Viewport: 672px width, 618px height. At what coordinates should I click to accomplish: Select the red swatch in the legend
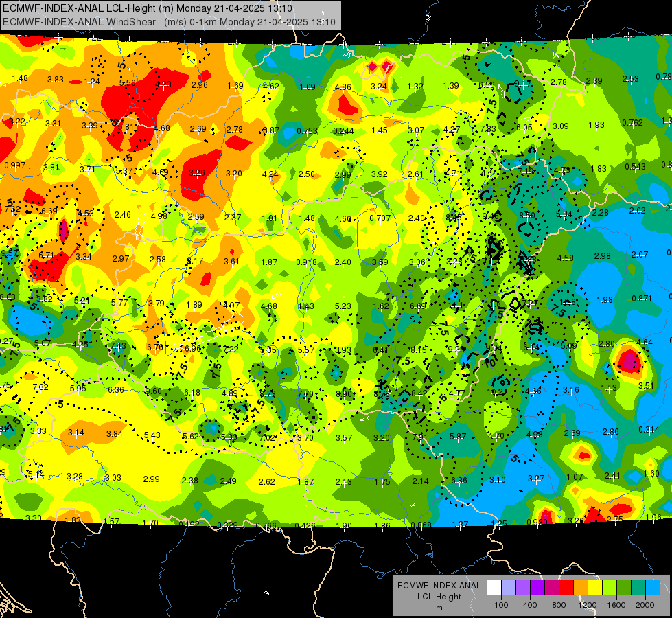pyautogui.click(x=566, y=588)
